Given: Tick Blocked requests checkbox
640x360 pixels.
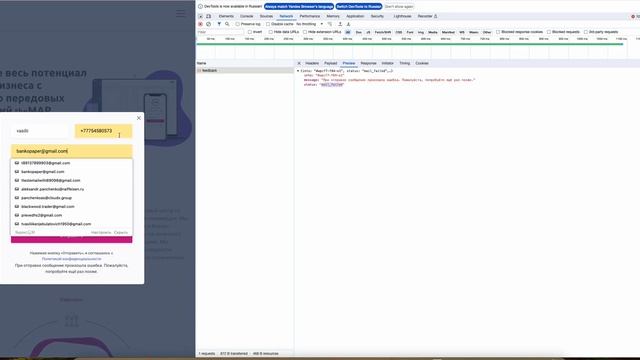Looking at the screenshot, I should 549,32.
